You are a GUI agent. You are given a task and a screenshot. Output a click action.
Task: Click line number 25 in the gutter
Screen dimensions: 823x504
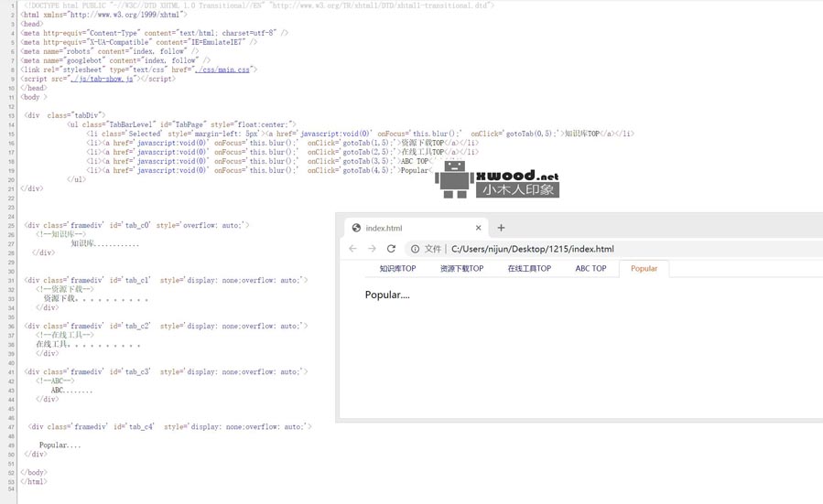pyautogui.click(x=10, y=226)
